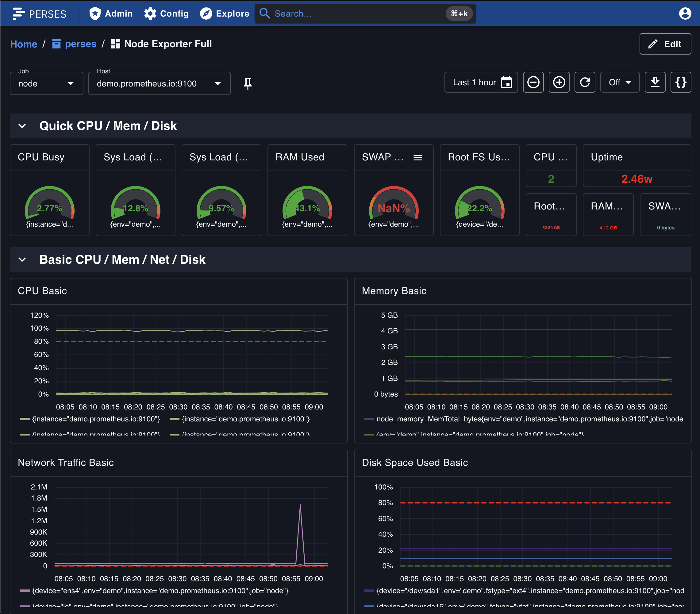The height and width of the screenshot is (614, 700).
Task: Open the dashboard JSON view icon
Action: point(680,82)
